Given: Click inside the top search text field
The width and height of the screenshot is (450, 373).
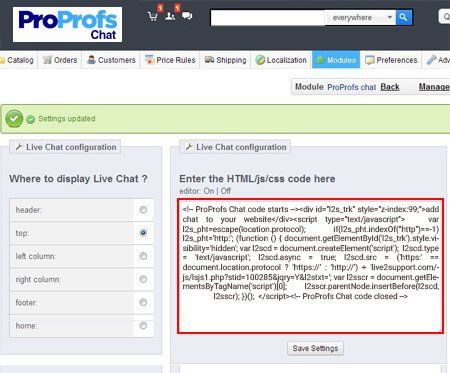Looking at the screenshot, I should (268, 17).
